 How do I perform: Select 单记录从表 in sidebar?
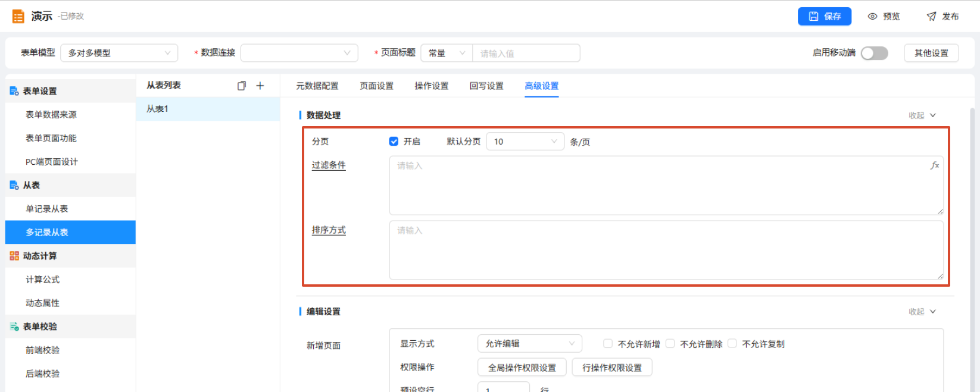coord(70,209)
